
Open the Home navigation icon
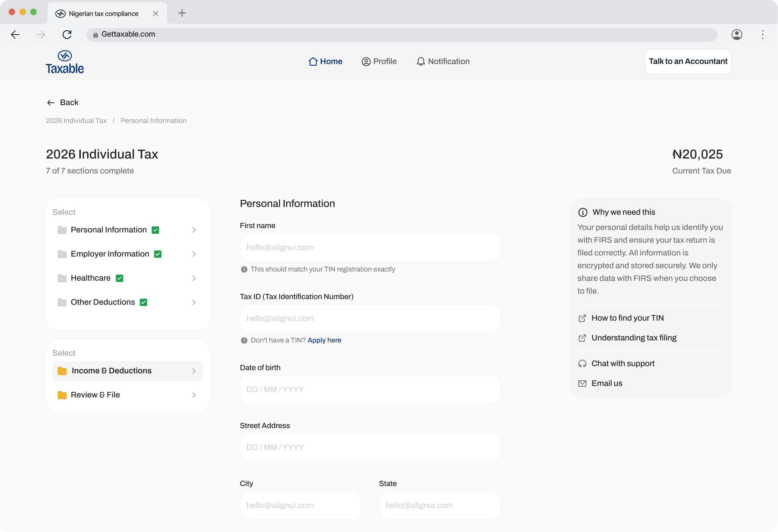point(313,61)
